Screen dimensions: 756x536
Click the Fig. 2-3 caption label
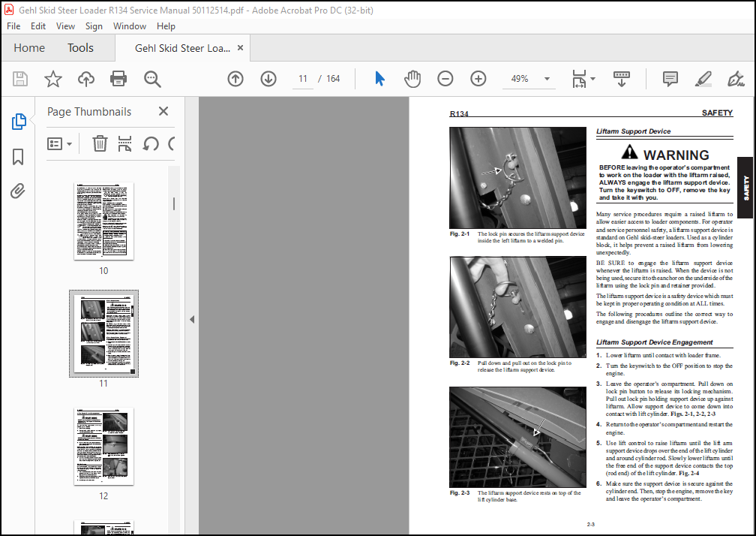point(460,493)
